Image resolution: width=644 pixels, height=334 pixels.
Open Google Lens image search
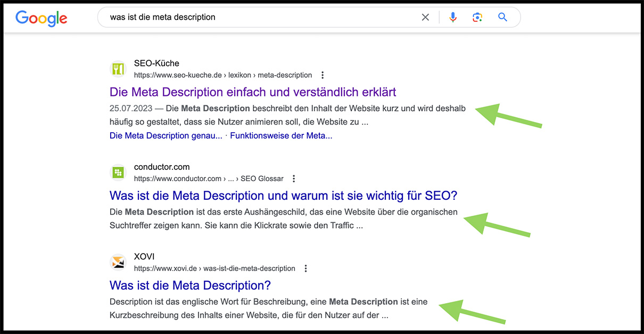pyautogui.click(x=477, y=18)
